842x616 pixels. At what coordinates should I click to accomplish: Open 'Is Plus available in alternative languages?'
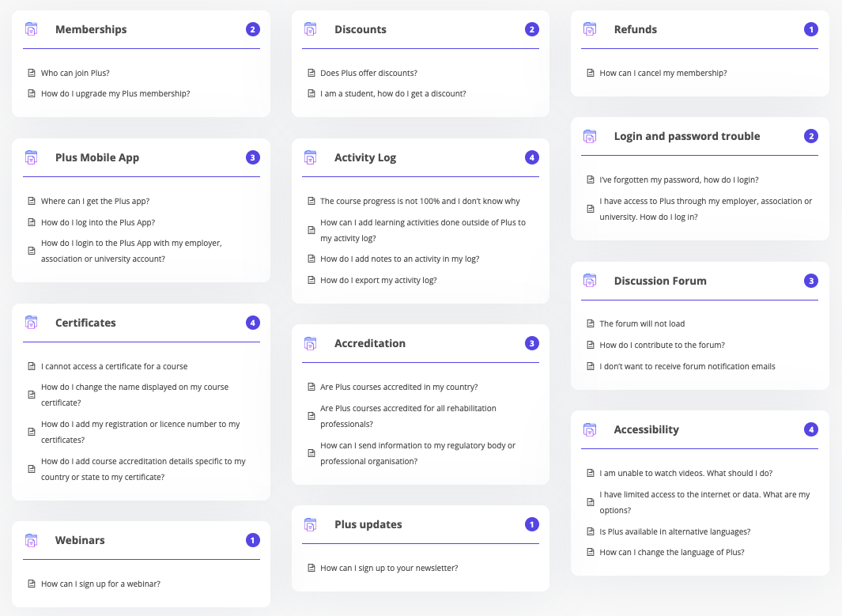(675, 531)
